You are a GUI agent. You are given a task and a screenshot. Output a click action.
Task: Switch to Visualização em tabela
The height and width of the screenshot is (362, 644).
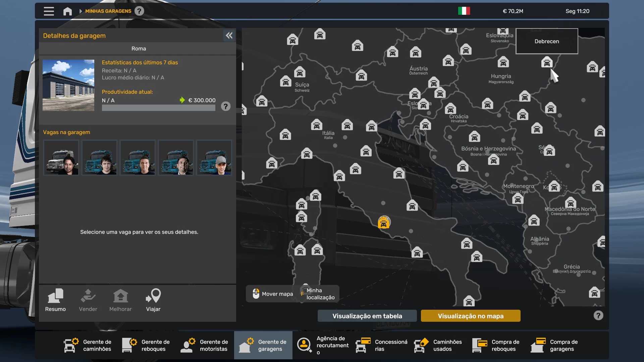[x=367, y=316]
